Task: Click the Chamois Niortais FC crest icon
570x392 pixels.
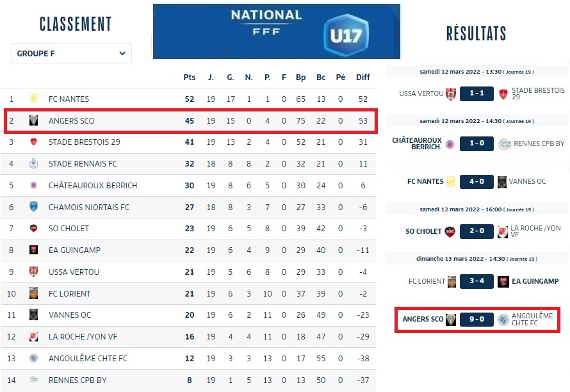Action: (x=34, y=207)
